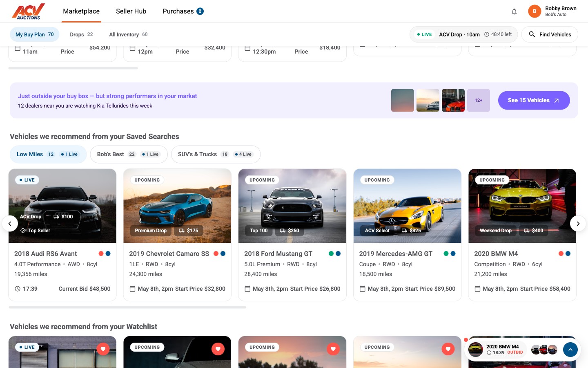
Task: Open the live ACV Drop 10am pill
Action: (463, 34)
